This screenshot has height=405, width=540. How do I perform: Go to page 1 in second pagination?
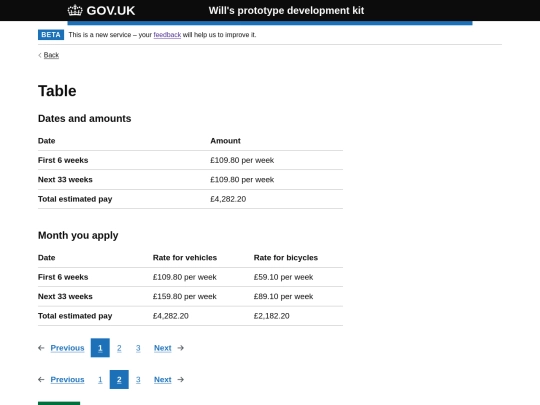(100, 380)
